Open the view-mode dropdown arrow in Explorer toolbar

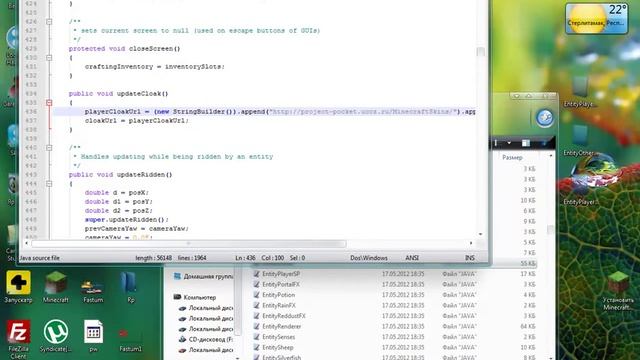509,143
